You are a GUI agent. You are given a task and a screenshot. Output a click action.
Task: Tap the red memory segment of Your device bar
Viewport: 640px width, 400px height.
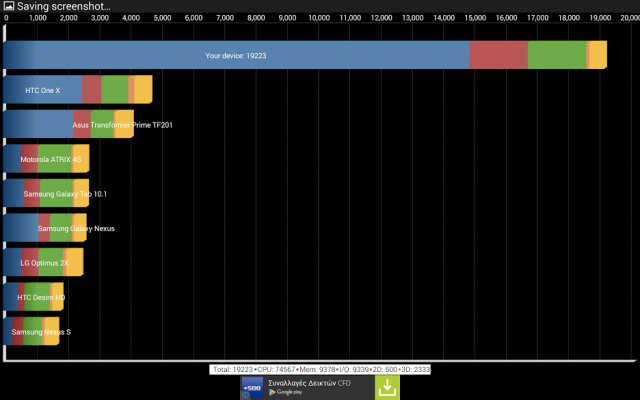[498, 55]
